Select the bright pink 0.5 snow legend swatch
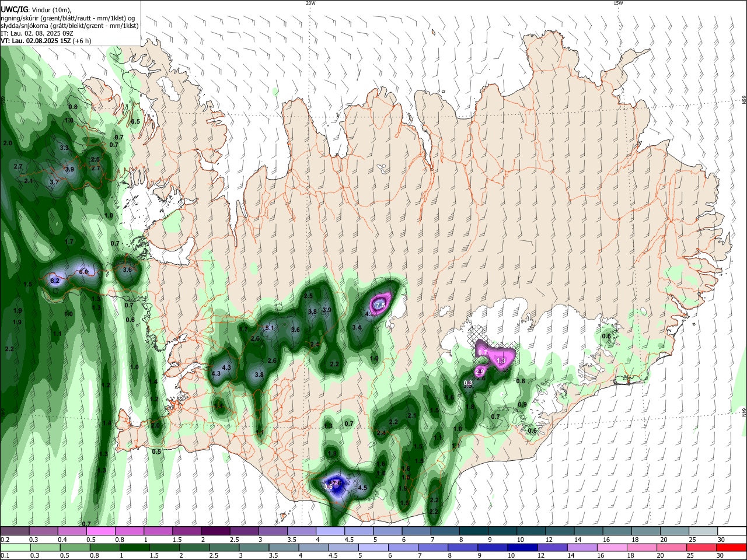This screenshot has width=747, height=560. 100,531
